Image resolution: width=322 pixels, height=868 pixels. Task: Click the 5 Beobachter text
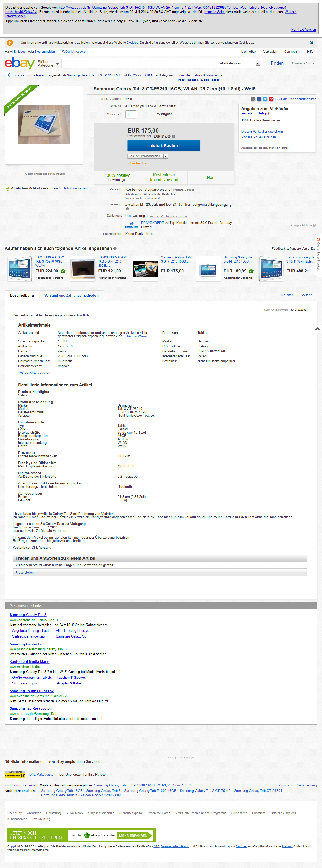pyautogui.click(x=137, y=163)
